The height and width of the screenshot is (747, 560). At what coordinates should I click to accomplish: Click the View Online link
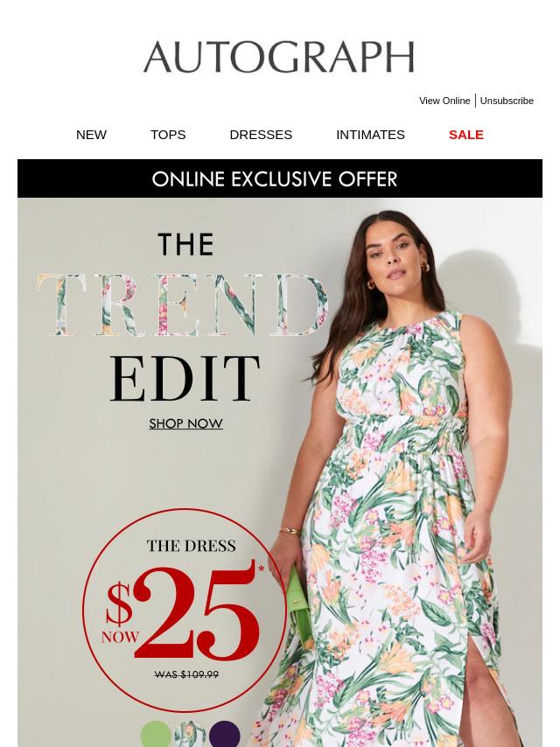444,101
